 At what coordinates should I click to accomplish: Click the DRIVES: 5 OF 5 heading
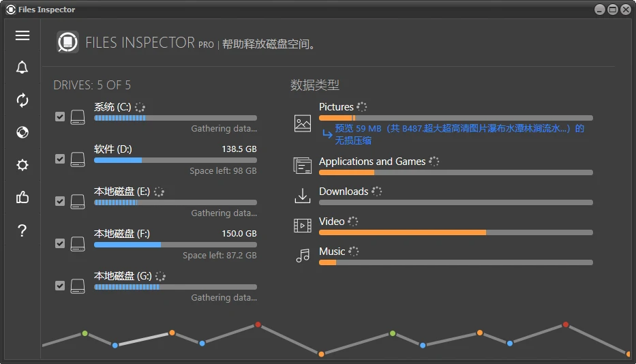[x=92, y=85]
